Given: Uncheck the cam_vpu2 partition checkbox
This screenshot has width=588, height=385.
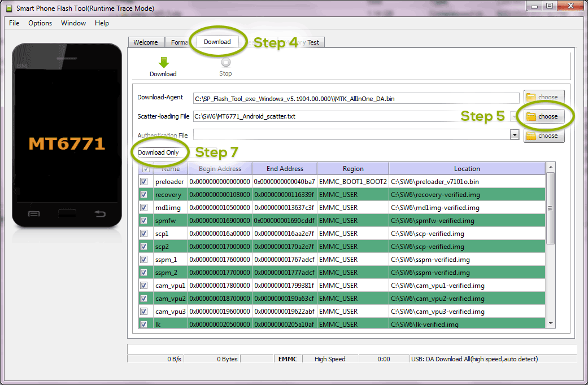Looking at the screenshot, I should (x=144, y=299).
